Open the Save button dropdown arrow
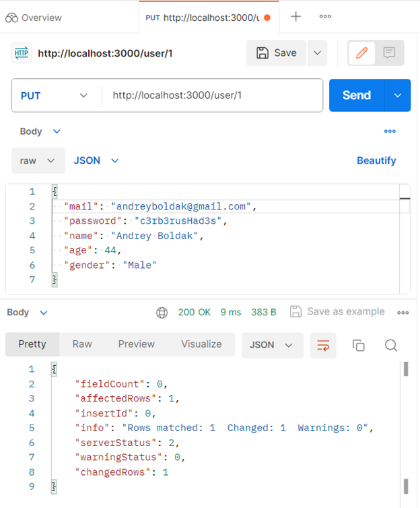Image resolution: width=420 pixels, height=508 pixels. [x=317, y=53]
